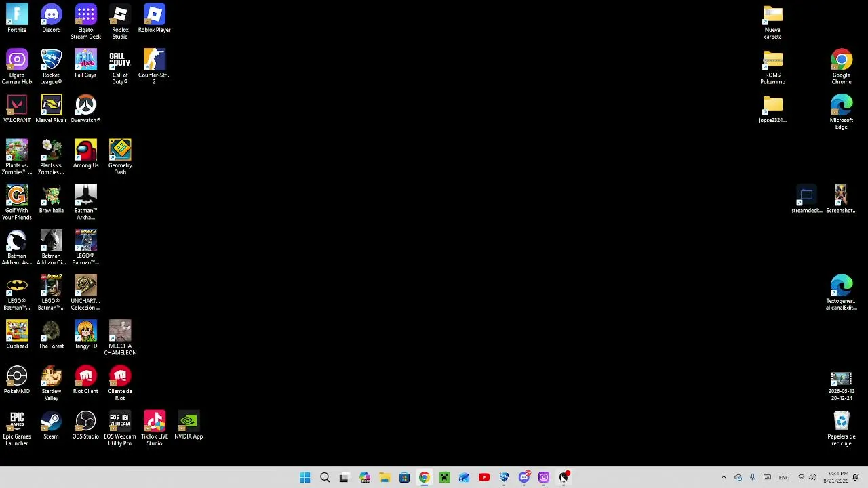Select the Roblox Studio desktop icon
This screenshot has height=488, width=868.
tap(120, 22)
